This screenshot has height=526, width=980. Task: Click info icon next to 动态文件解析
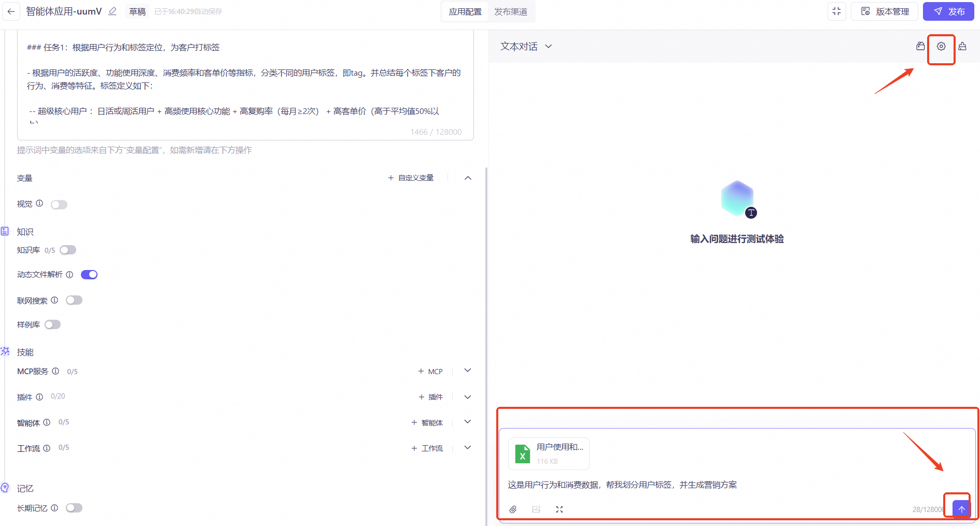69,275
